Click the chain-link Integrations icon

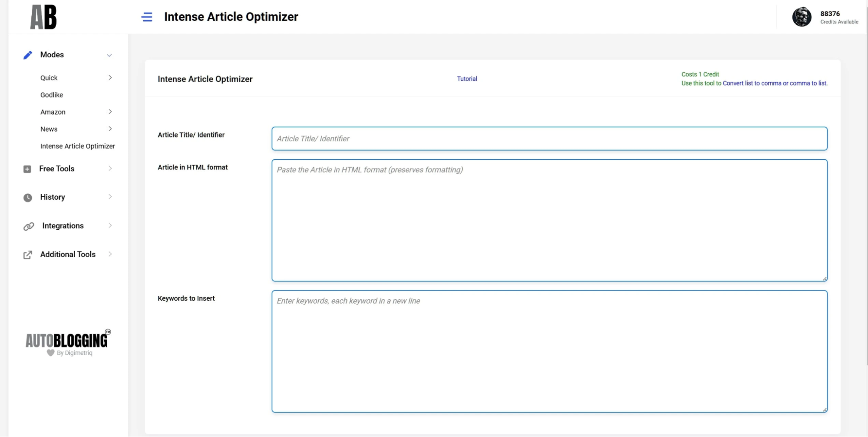tap(29, 226)
